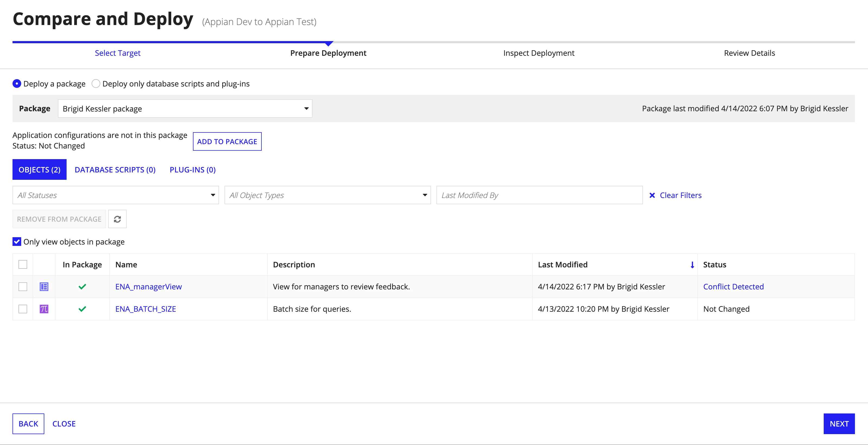Click '4/14/2022 6:17 PM by Brigid Kessler' cell
The image size is (868, 445).
click(x=601, y=287)
